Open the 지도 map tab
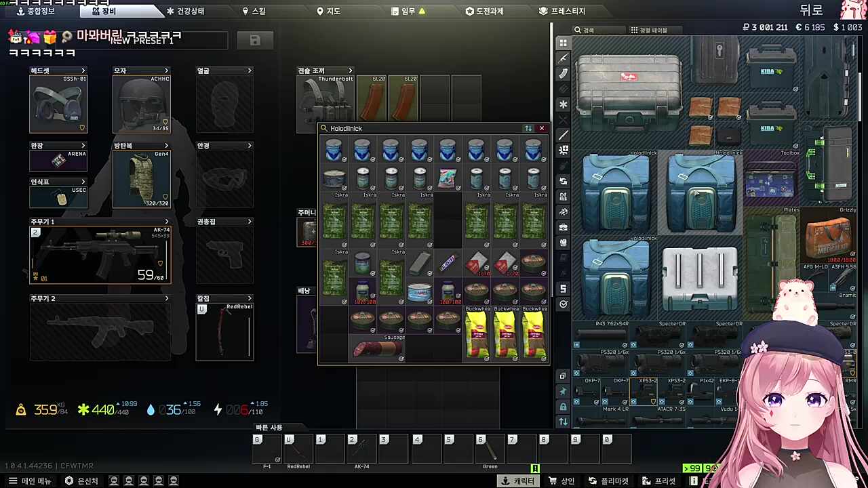Image resolution: width=868 pixels, height=488 pixels. click(328, 11)
